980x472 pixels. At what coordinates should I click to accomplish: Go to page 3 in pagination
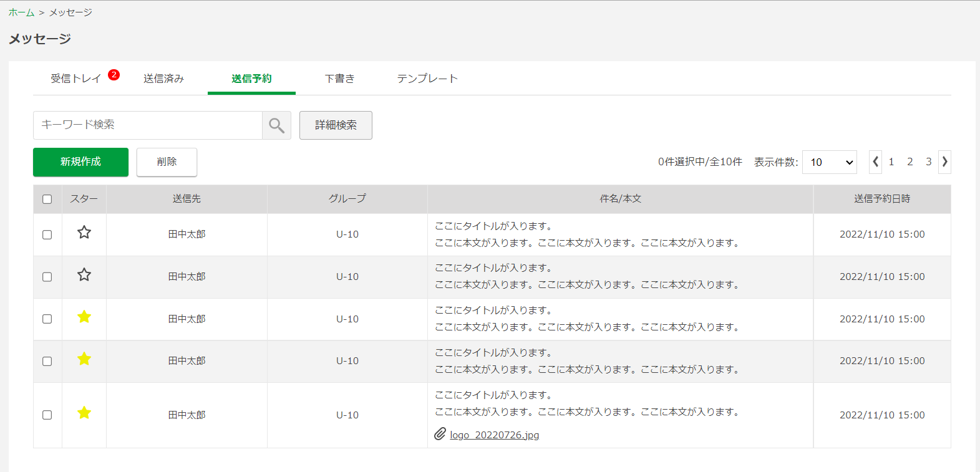tap(929, 162)
